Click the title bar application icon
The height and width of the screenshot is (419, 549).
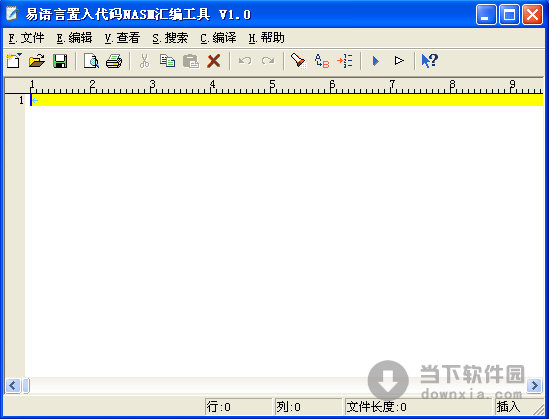(x=13, y=14)
